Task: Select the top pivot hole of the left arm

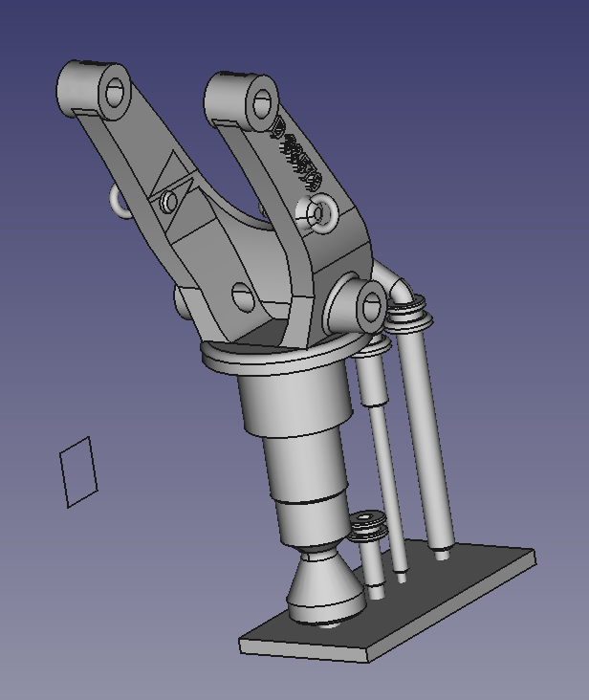Action: [x=116, y=92]
